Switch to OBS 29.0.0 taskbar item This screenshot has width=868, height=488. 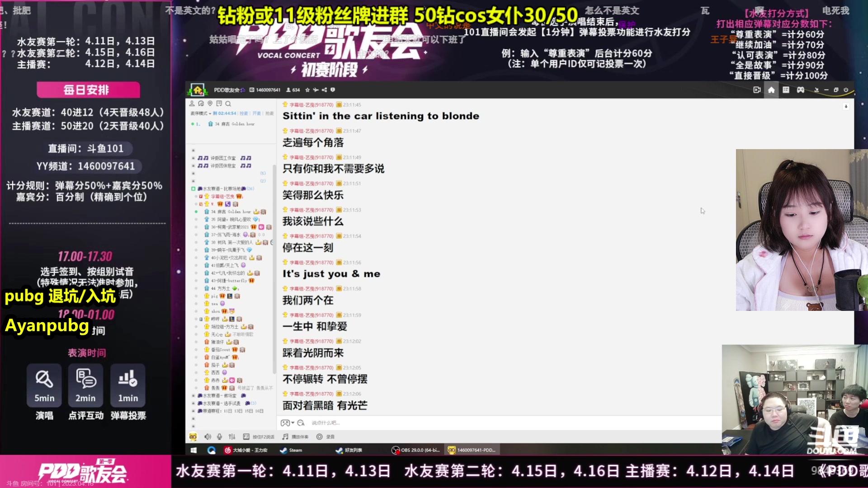point(416,450)
